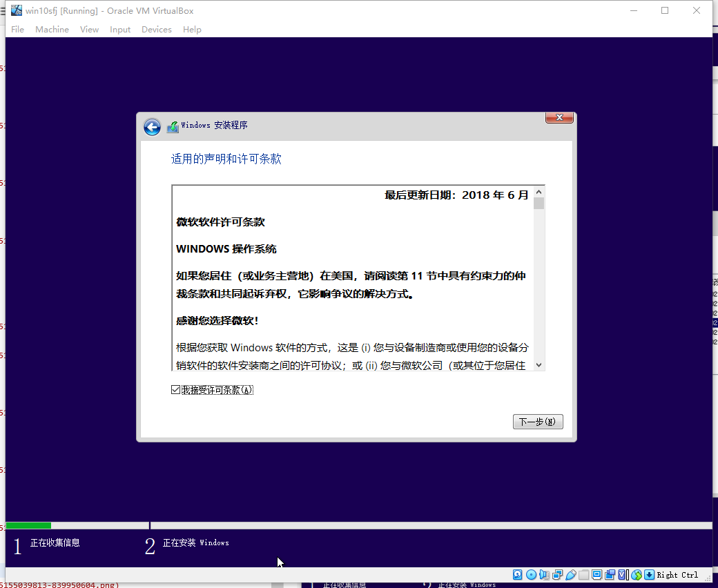
Task: Open the File menu
Action: (x=17, y=29)
